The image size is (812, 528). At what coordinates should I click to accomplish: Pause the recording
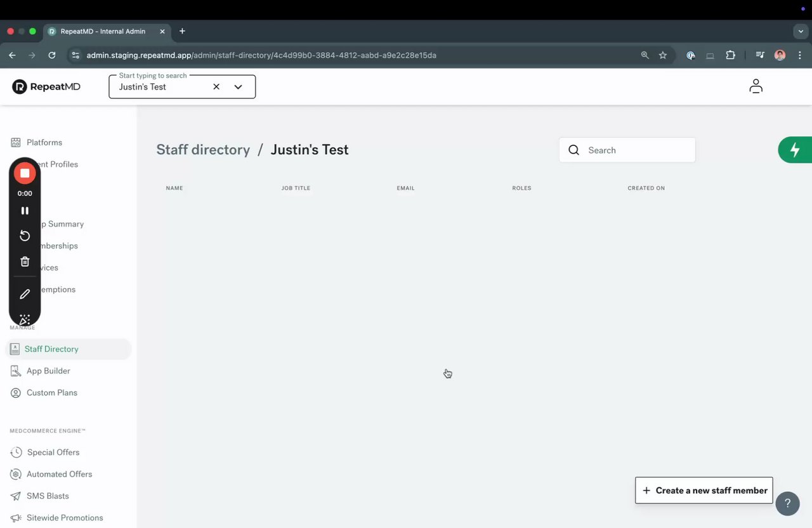[x=25, y=211]
